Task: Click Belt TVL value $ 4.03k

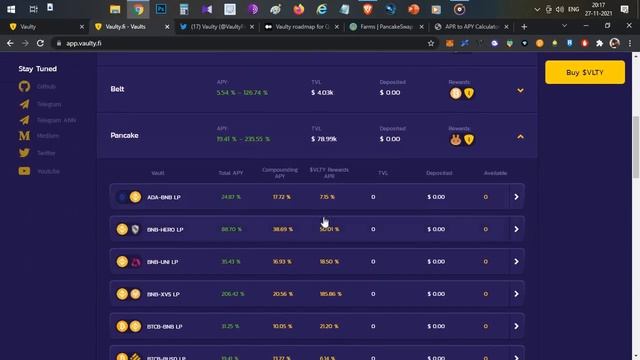Action: [x=322, y=93]
